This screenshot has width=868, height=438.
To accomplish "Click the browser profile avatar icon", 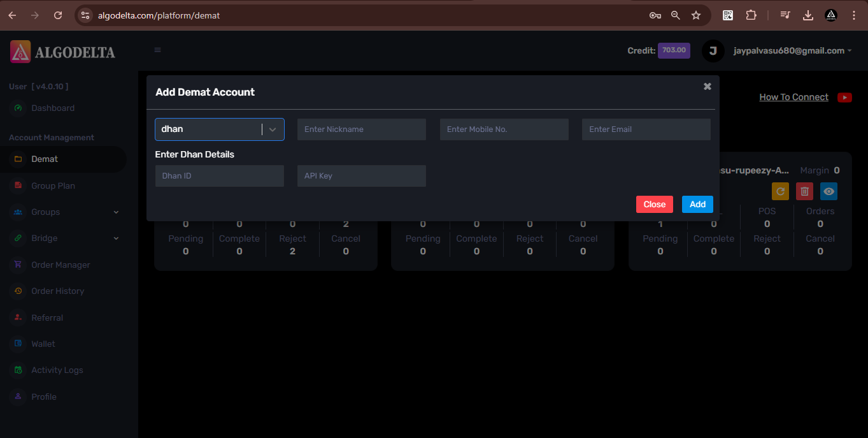I will pyautogui.click(x=831, y=15).
